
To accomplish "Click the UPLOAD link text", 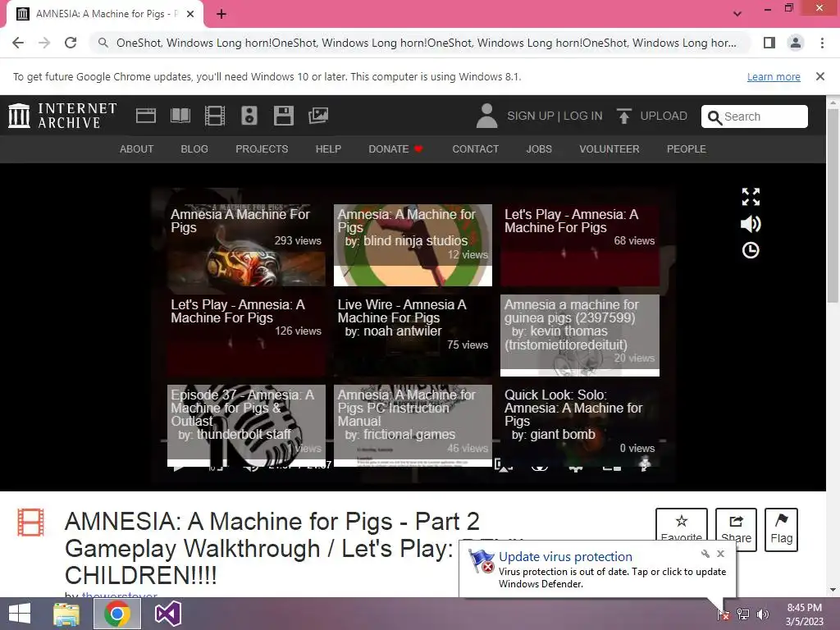I will click(663, 116).
